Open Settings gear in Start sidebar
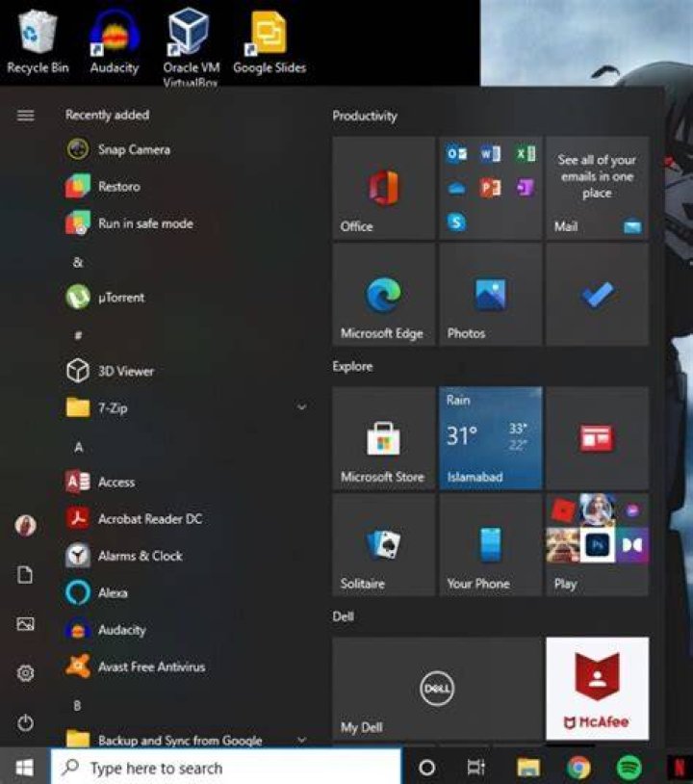 click(x=25, y=673)
